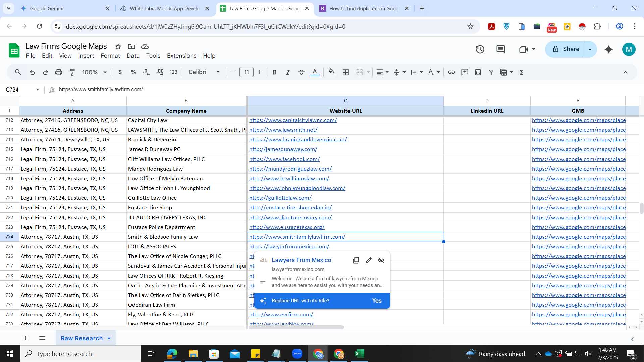Toggle Italic formatting
Screen dimensions: 644x362
pos(288,72)
